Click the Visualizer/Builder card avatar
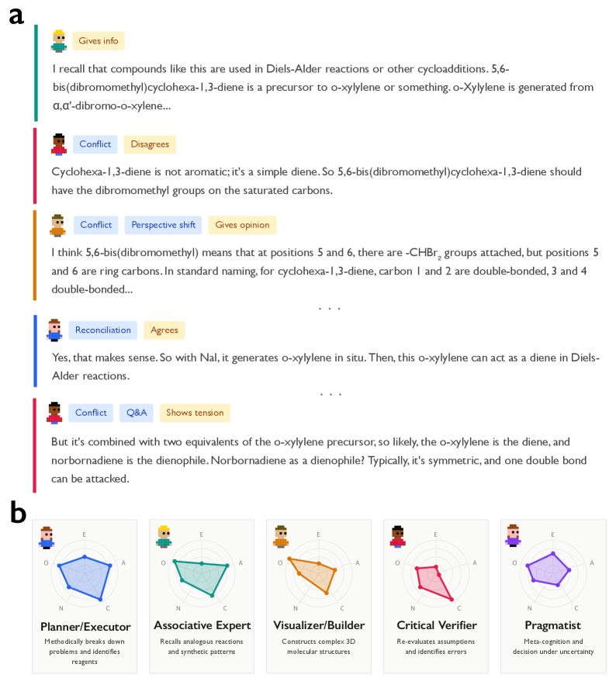 pyautogui.click(x=281, y=537)
